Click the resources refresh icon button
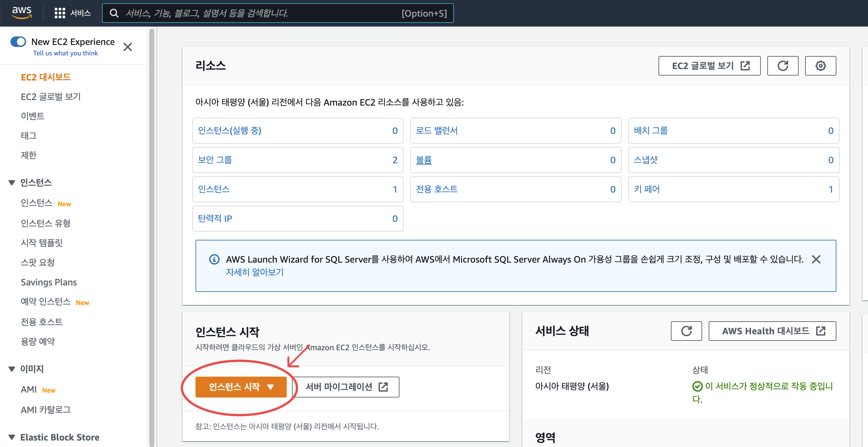Screen dimensions: 868x447 [782, 66]
